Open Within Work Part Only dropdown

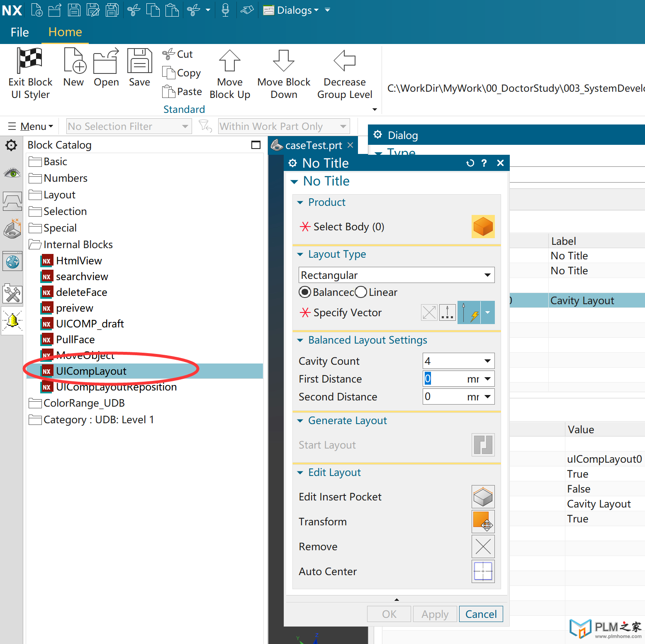(284, 126)
